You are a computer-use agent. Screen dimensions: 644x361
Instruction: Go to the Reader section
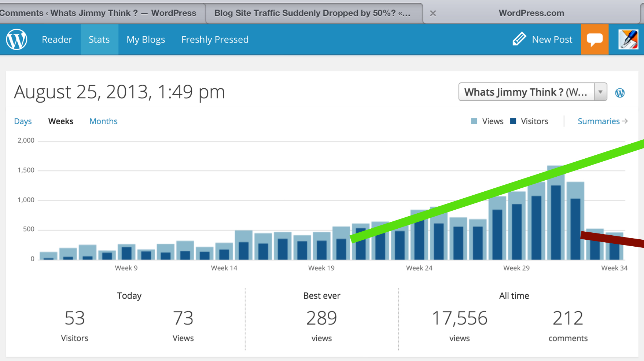pyautogui.click(x=57, y=39)
